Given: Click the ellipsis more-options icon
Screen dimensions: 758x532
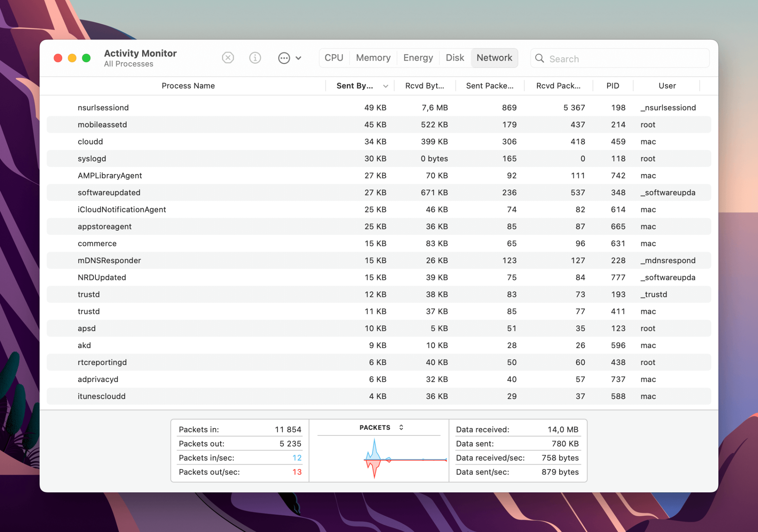Looking at the screenshot, I should tap(284, 58).
